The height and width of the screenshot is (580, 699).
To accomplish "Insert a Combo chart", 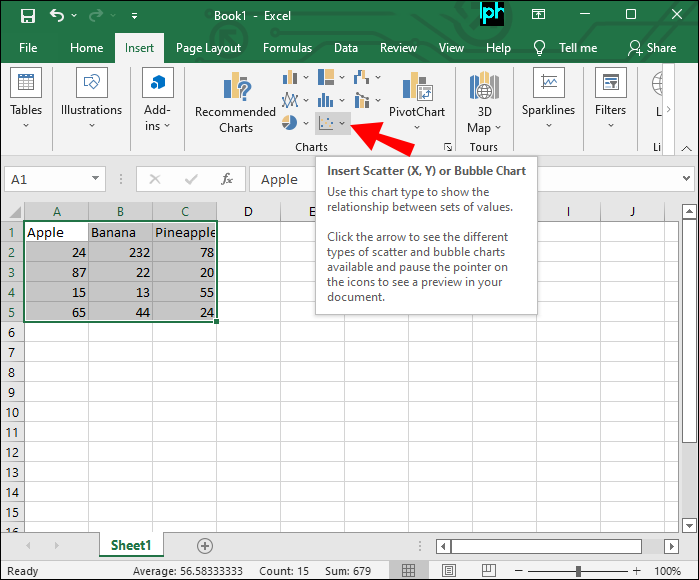I will click(x=362, y=100).
